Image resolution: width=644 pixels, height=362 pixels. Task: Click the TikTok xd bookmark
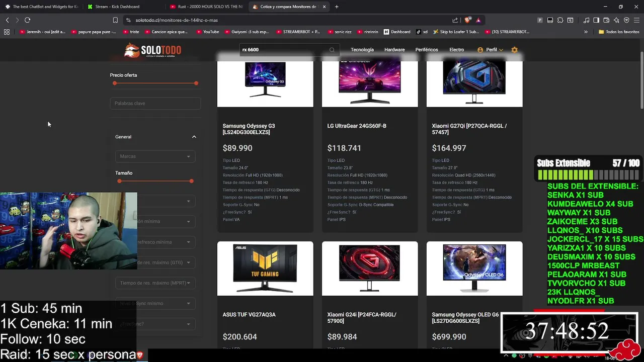pyautogui.click(x=422, y=32)
